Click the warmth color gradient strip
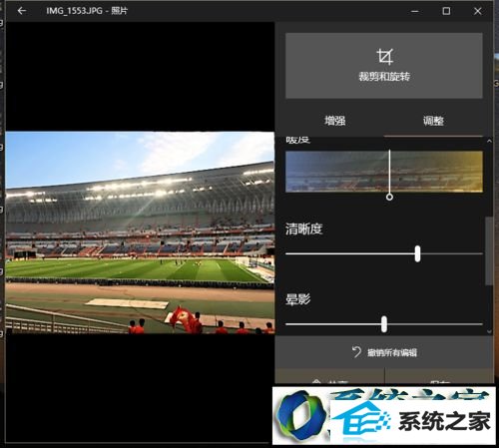The height and width of the screenshot is (448, 499). 384,172
